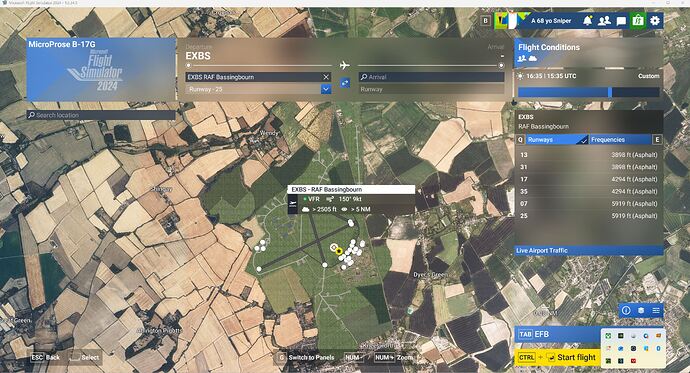Switch to the Frequencies tab
This screenshot has width=690, height=373.
pyautogui.click(x=620, y=139)
